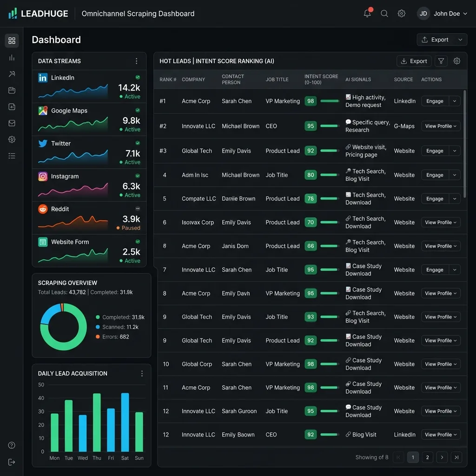Select the Scanned legend blue dot
Viewport: 476px width, 476px height.
click(x=98, y=327)
